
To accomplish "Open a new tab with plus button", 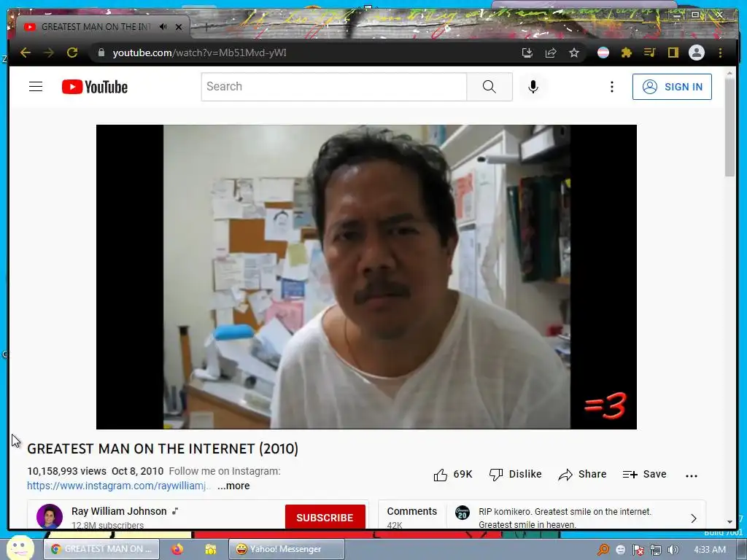I will pos(206,27).
